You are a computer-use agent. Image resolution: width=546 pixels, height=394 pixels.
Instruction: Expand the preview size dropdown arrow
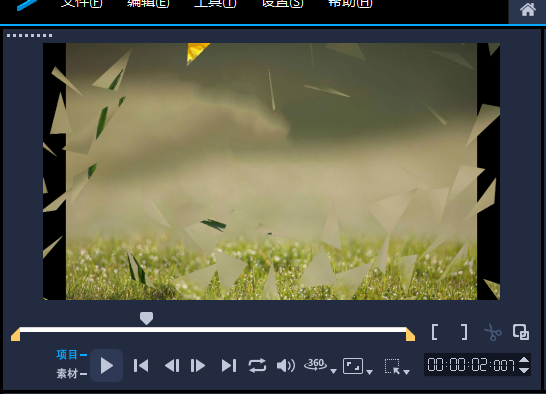369,372
